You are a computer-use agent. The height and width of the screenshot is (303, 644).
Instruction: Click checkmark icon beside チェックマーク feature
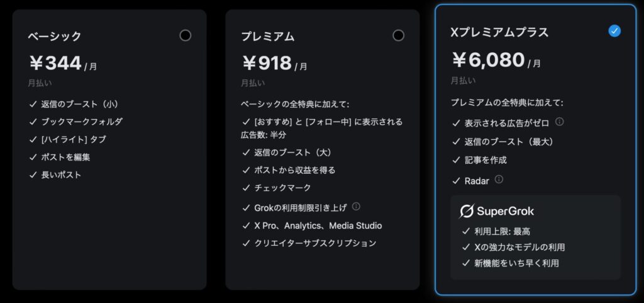[x=246, y=188]
